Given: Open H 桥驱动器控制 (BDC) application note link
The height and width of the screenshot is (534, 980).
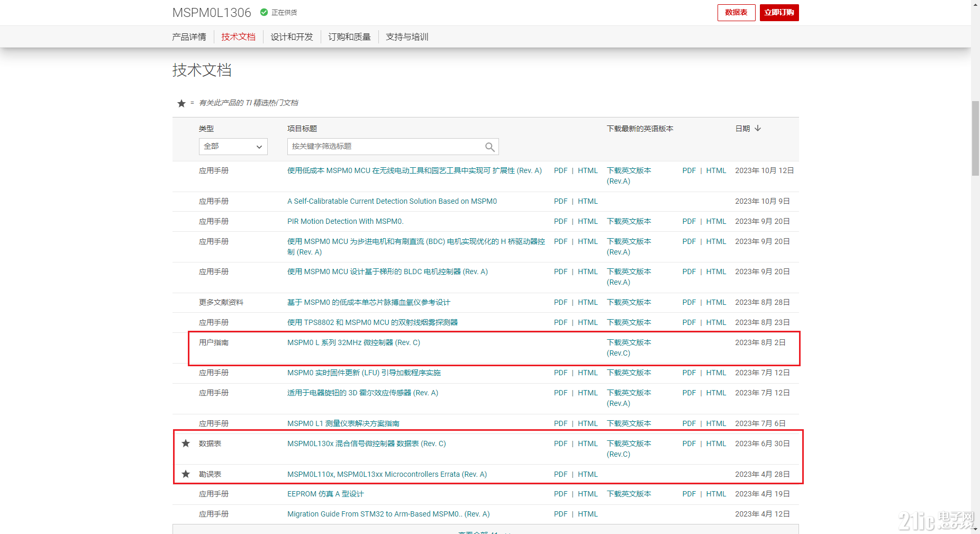Looking at the screenshot, I should point(416,247).
